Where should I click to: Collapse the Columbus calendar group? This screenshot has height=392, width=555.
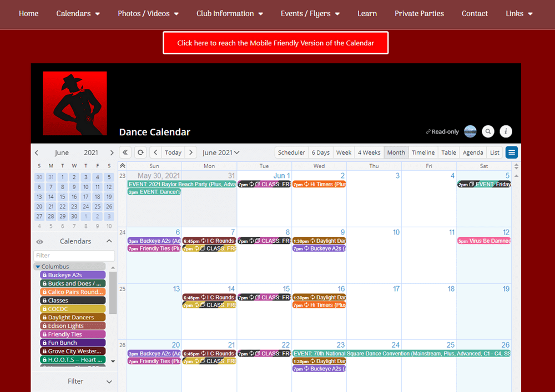[x=38, y=267]
